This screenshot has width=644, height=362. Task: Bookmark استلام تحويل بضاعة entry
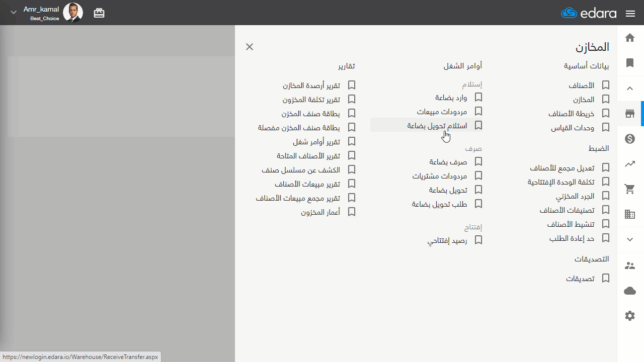click(478, 125)
